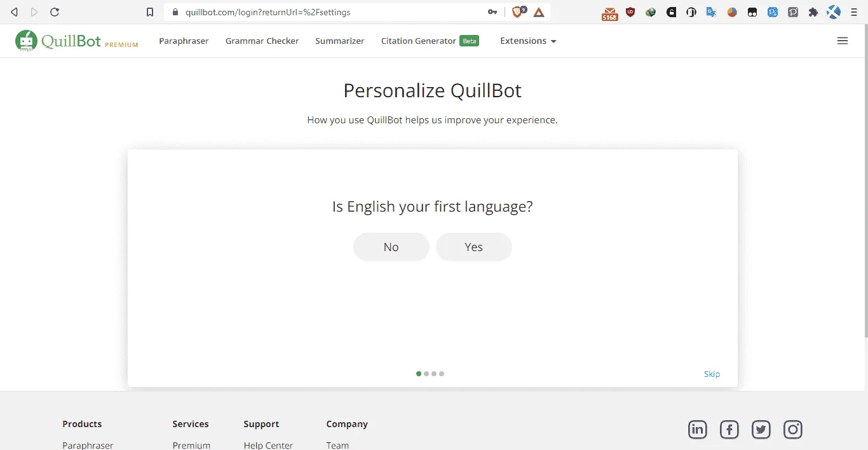The image size is (868, 450).
Task: Open the hamburger menu on QuillBot header
Action: coord(843,41)
